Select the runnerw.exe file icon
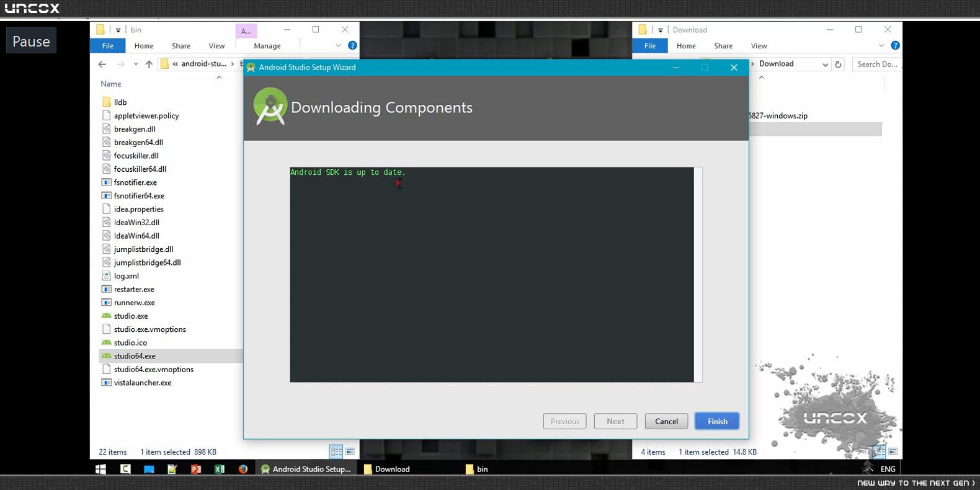The height and width of the screenshot is (490, 980). click(x=106, y=303)
